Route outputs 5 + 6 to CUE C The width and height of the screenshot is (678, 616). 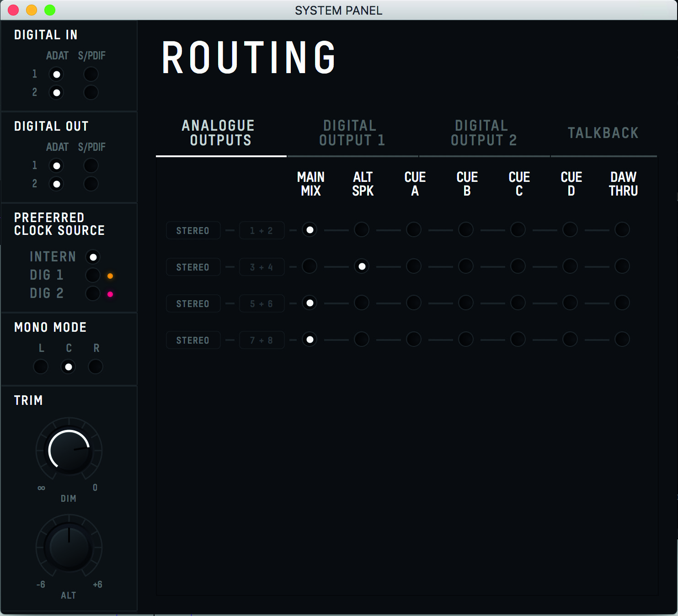[x=518, y=303]
